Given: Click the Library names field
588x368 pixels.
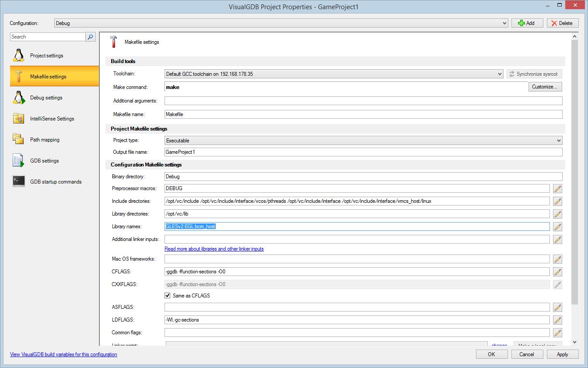Looking at the screenshot, I should (357, 226).
